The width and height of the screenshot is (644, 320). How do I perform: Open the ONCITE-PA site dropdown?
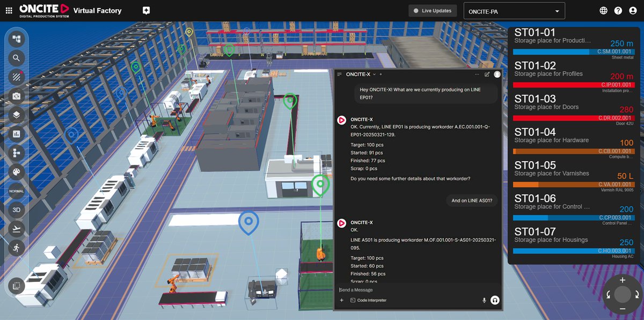click(x=514, y=11)
